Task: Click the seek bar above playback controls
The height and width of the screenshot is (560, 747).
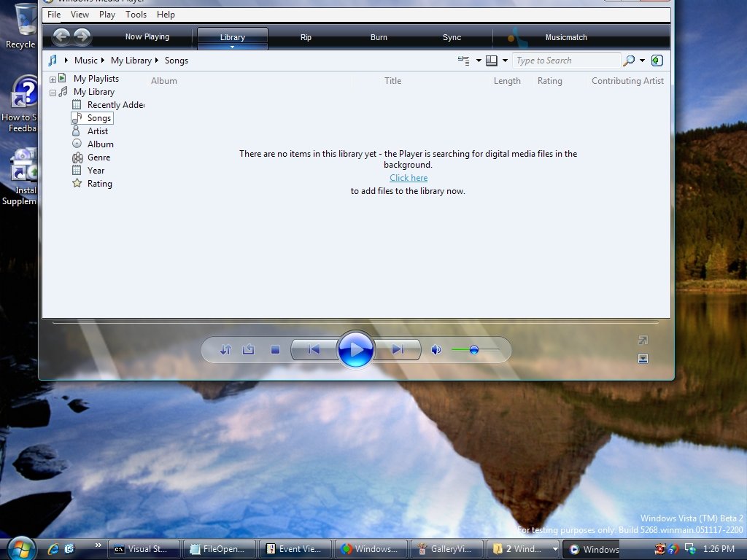Action: click(x=355, y=322)
